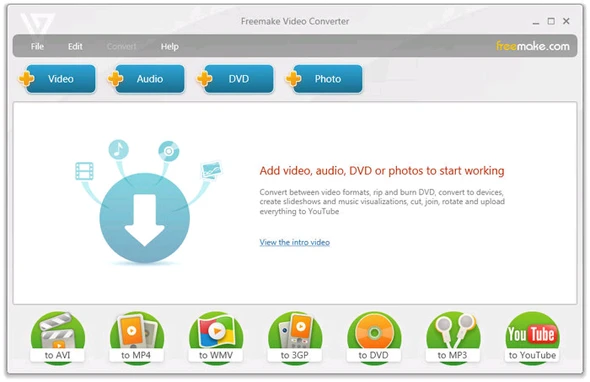590x382 pixels.
Task: Click the heading "Add video, audio, DVD or photos to start working"
Action: click(382, 171)
